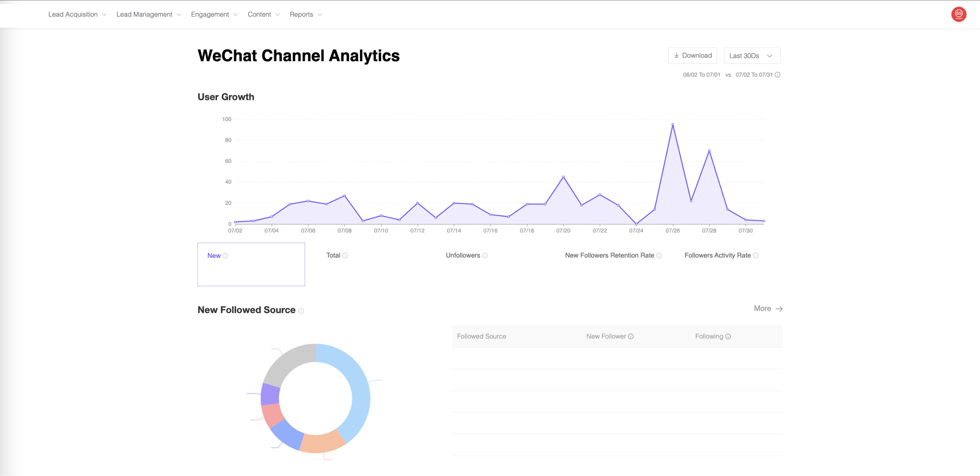Open the Lead Acquisition menu
This screenshot has width=980, height=476.
pyautogui.click(x=73, y=15)
